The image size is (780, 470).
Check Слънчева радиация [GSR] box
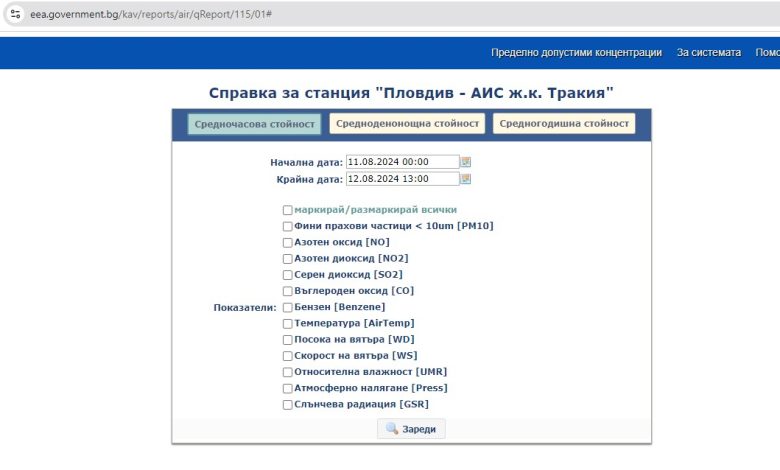point(288,405)
